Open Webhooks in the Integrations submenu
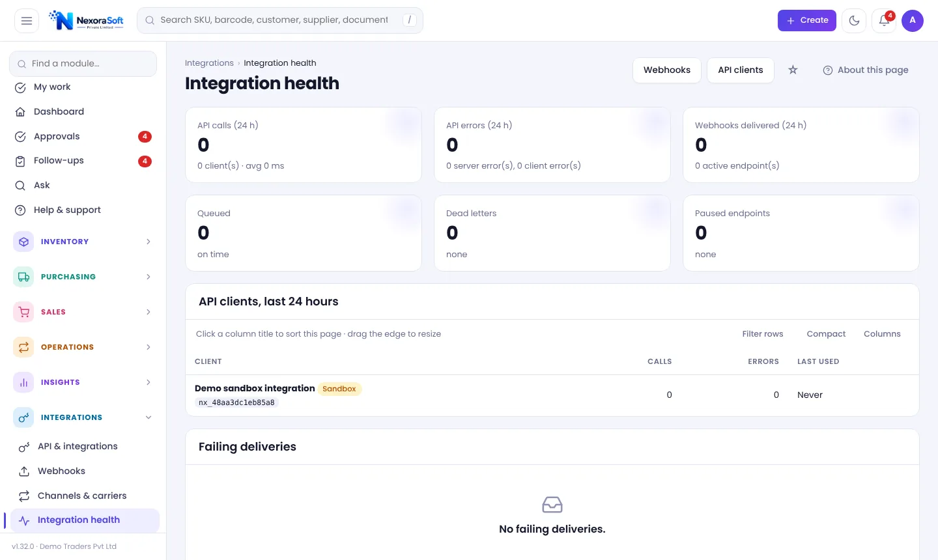The width and height of the screenshot is (938, 560). click(85, 471)
